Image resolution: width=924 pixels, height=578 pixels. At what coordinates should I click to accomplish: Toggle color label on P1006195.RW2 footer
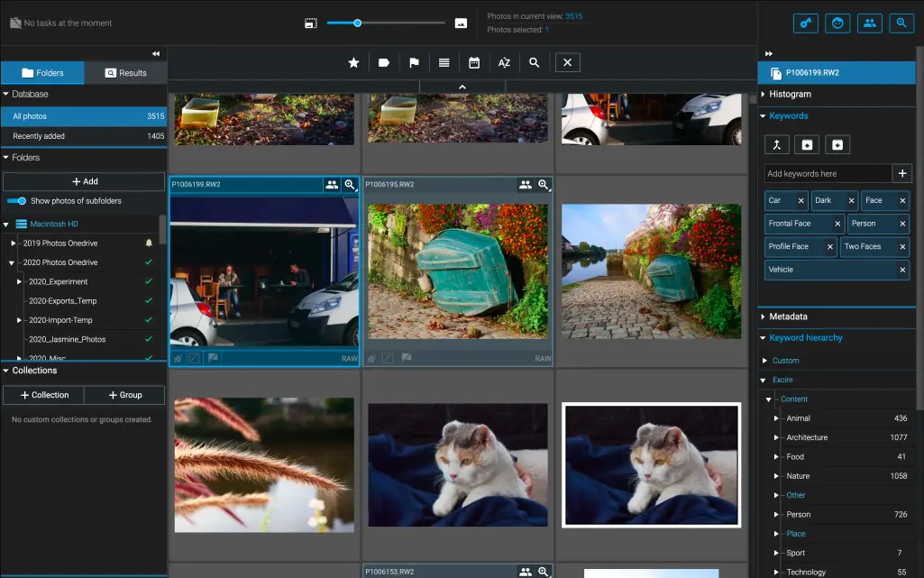387,358
